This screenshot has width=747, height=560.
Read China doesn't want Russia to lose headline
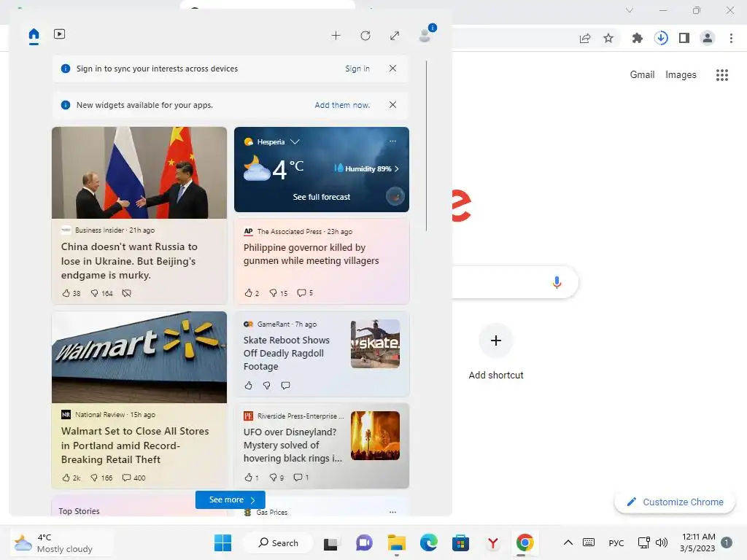pyautogui.click(x=129, y=261)
